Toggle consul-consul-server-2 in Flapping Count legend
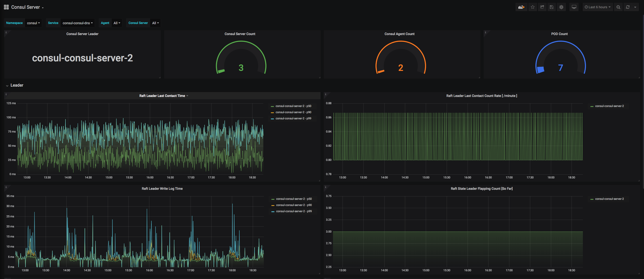644x279 pixels. pyautogui.click(x=609, y=199)
